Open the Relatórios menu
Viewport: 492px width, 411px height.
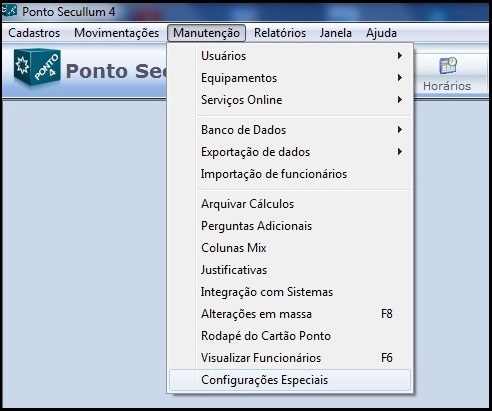pos(280,33)
